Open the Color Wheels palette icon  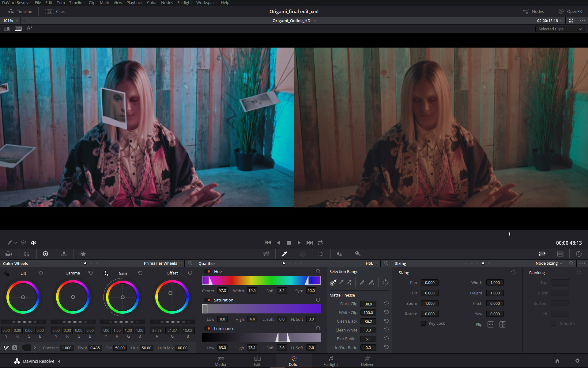pos(45,254)
